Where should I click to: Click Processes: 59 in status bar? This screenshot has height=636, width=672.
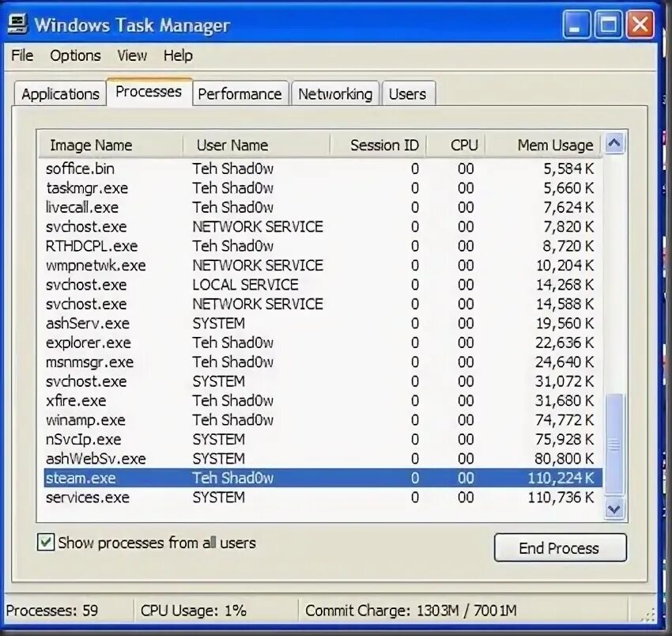pyautogui.click(x=52, y=610)
